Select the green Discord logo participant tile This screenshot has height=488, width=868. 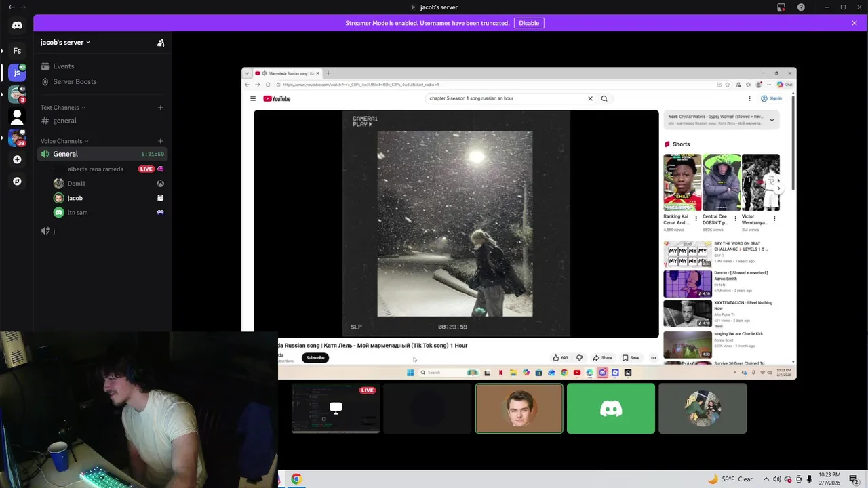[x=611, y=409]
